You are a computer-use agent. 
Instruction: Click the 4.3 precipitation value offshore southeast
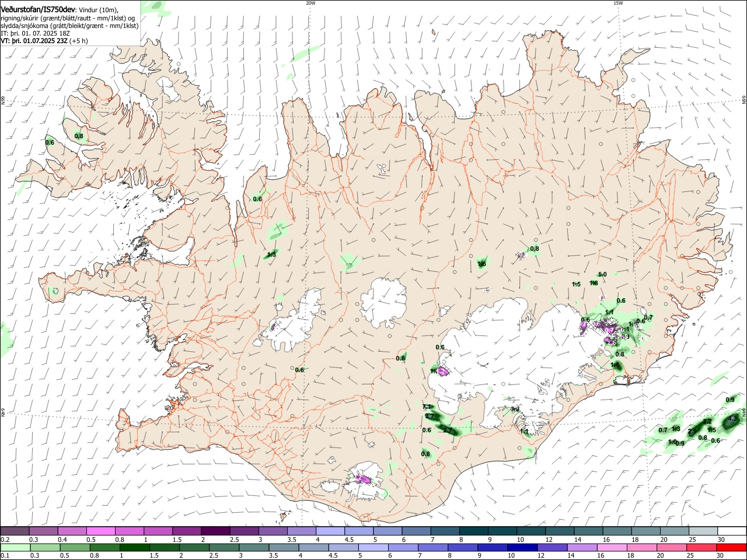coord(731,419)
